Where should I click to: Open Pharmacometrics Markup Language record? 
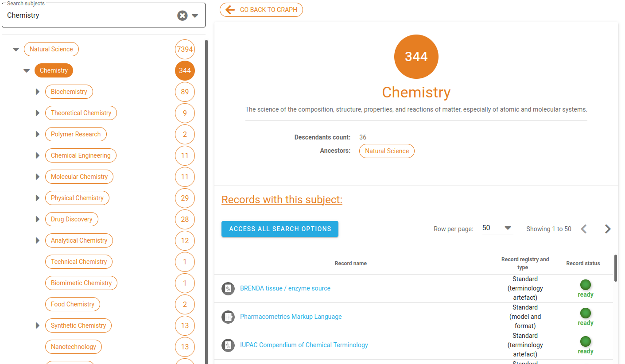(x=291, y=317)
